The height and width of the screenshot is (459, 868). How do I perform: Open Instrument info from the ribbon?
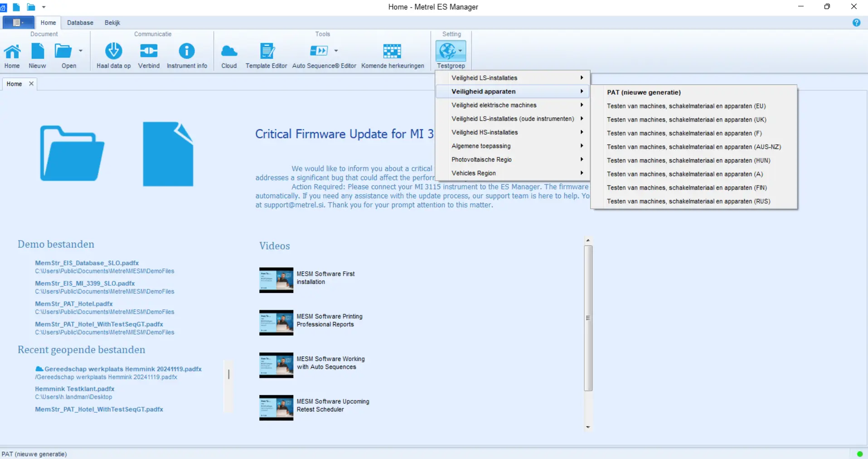(x=187, y=51)
